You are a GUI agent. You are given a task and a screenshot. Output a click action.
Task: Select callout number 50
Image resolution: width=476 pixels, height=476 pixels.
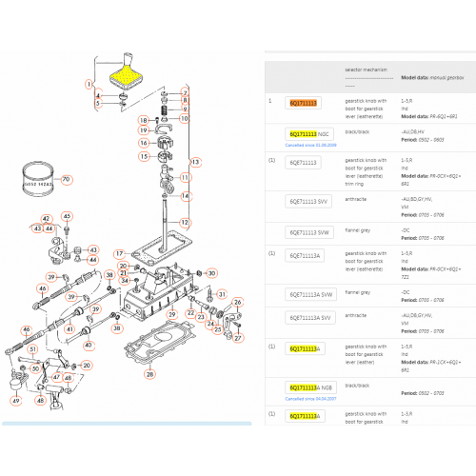point(35,368)
